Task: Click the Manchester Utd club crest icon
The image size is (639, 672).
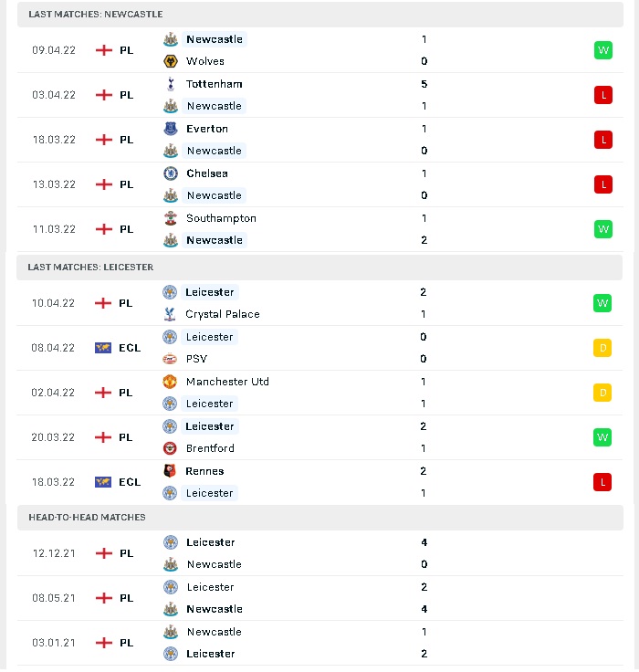Action: [x=170, y=382]
